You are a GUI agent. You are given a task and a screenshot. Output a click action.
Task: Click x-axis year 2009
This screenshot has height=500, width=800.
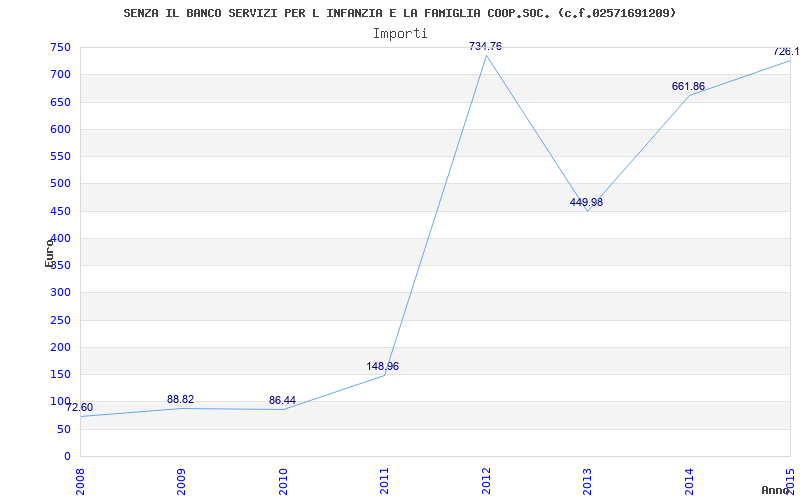tap(182, 481)
